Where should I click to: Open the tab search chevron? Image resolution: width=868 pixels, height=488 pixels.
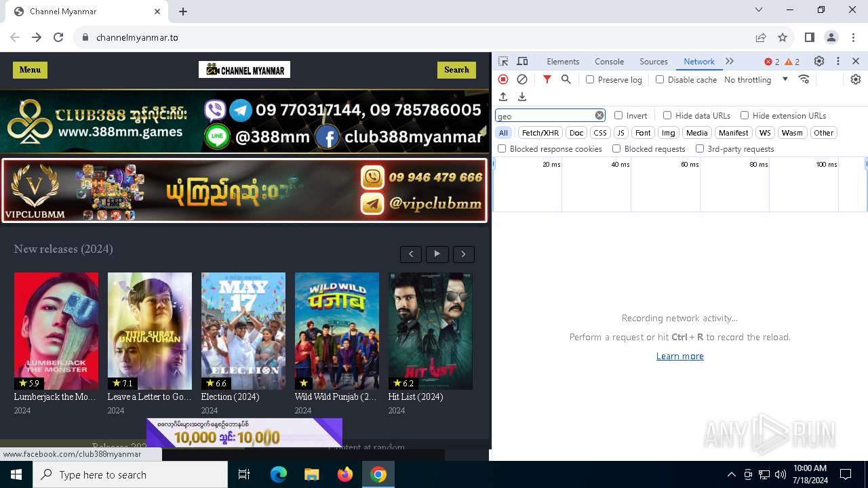pyautogui.click(x=759, y=9)
